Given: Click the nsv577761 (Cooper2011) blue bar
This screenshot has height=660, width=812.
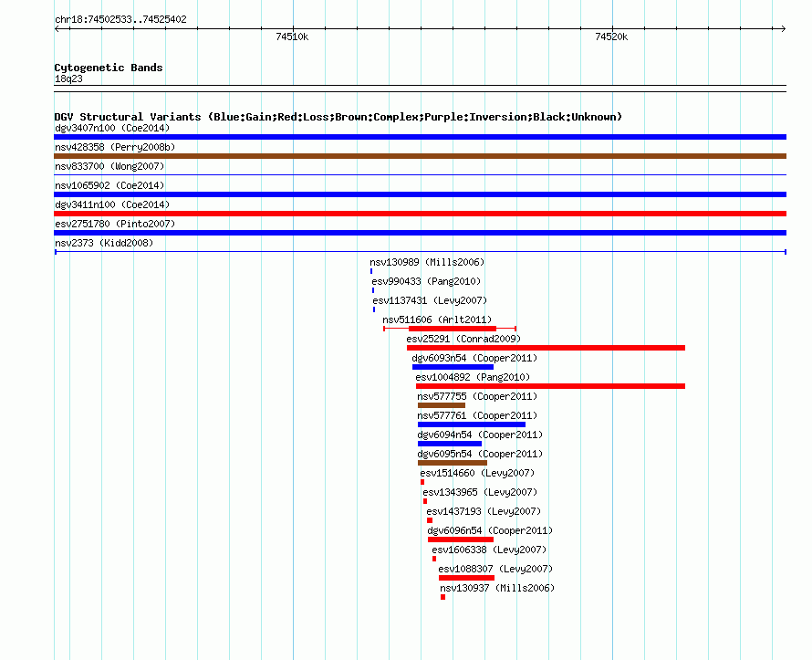Looking at the screenshot, I should point(472,424).
